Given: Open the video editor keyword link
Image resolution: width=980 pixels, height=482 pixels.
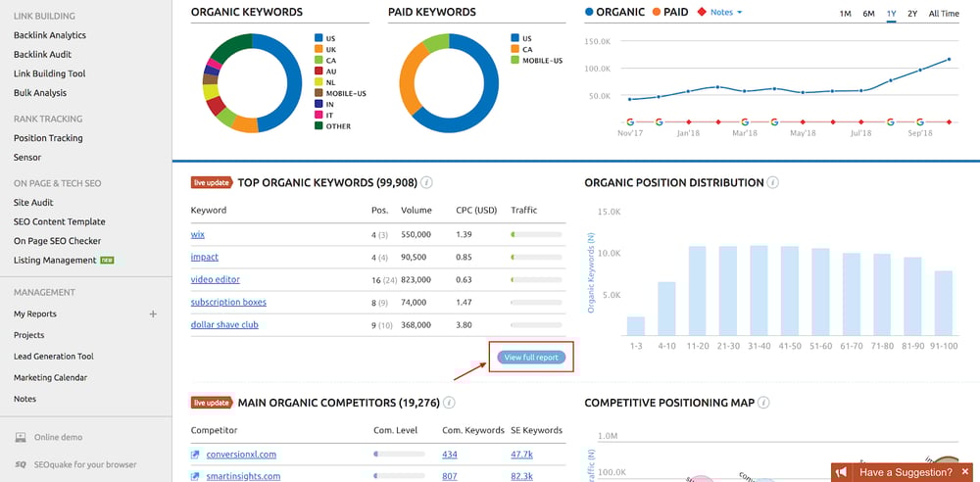Looking at the screenshot, I should pyautogui.click(x=215, y=279).
